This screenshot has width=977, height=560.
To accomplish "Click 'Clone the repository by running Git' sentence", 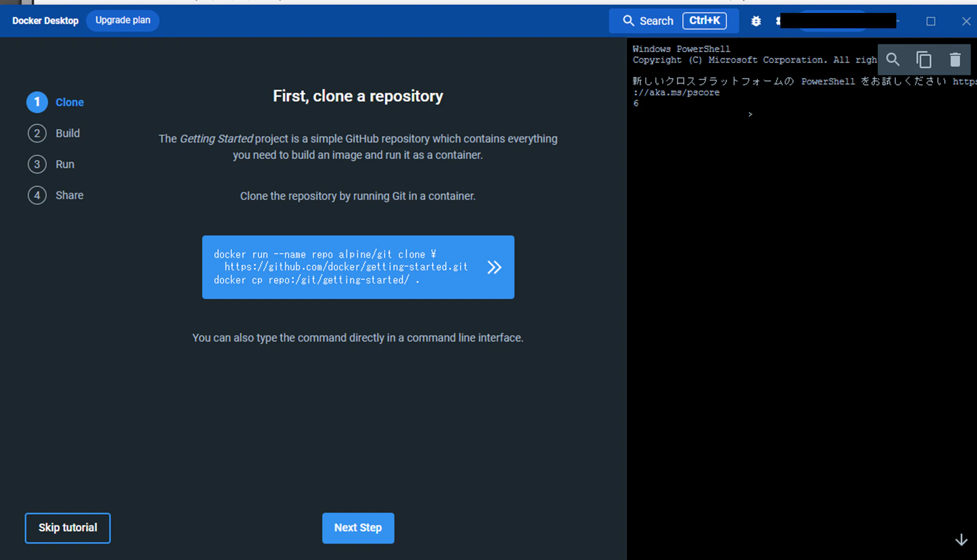I will 358,196.
